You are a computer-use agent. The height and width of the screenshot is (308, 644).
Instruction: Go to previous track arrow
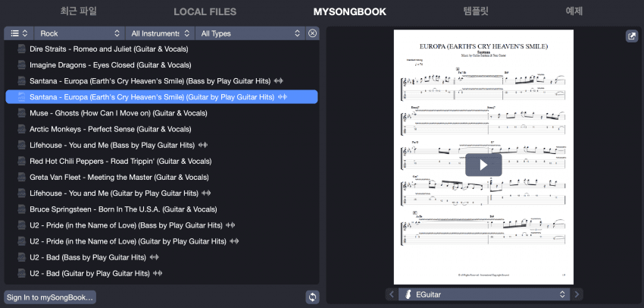tap(392, 294)
